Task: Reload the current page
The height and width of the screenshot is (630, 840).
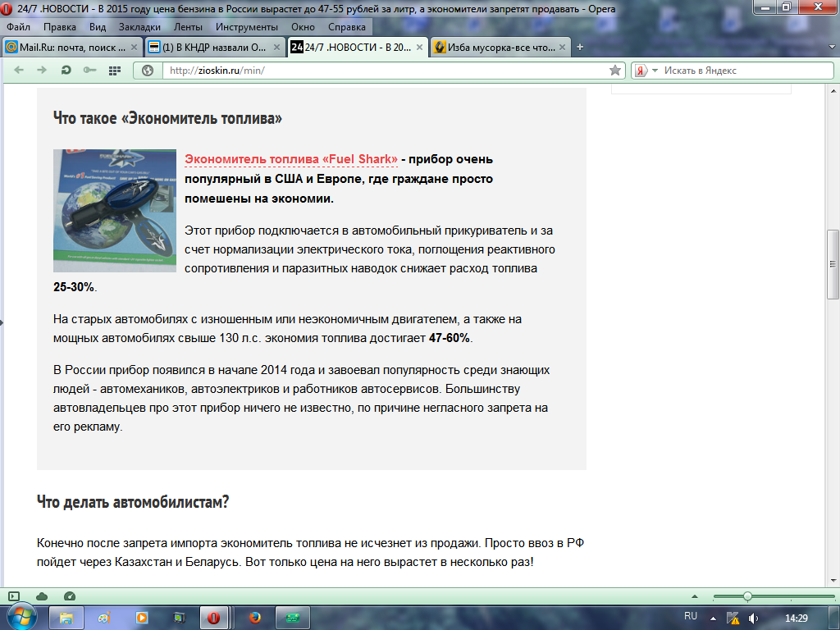Action: [x=66, y=71]
